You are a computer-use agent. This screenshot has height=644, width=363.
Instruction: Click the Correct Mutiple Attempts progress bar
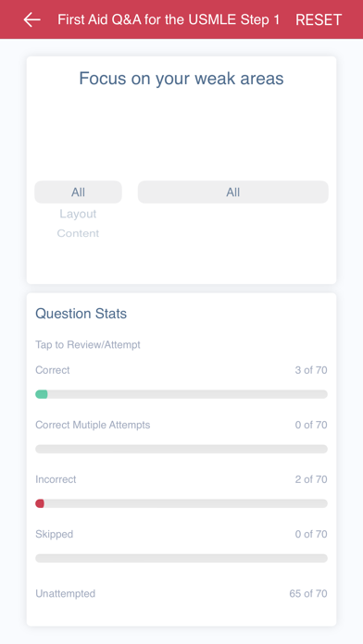point(181,449)
